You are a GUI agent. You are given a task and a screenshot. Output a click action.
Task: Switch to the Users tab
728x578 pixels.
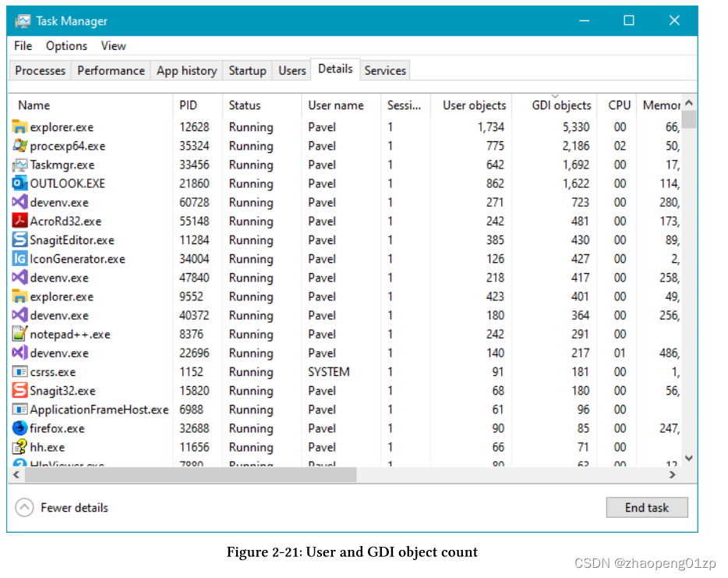292,71
